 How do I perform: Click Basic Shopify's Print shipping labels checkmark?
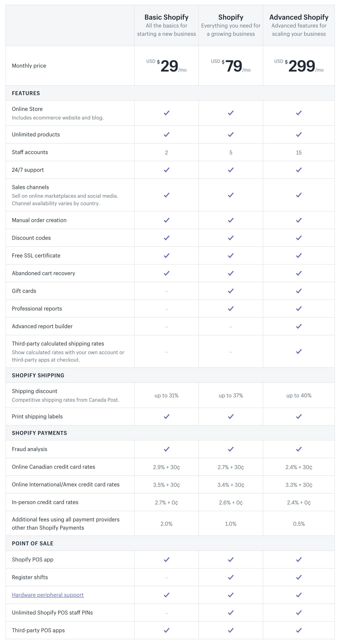(166, 416)
